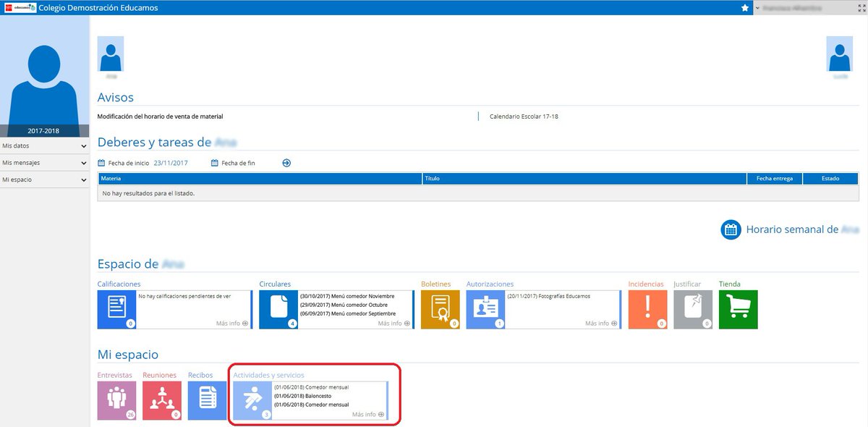This screenshot has height=427, width=868.
Task: Click the fullscreen expand icon in header
Action: click(x=861, y=8)
